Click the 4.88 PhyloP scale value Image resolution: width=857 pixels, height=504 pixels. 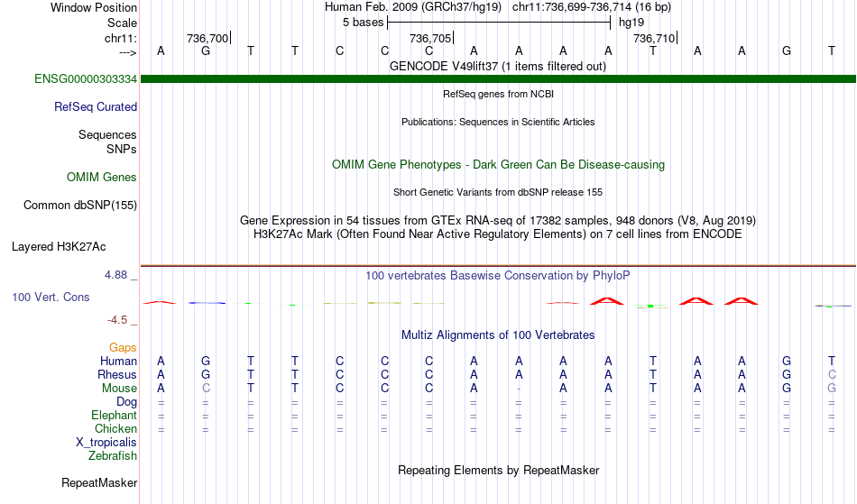pos(115,275)
